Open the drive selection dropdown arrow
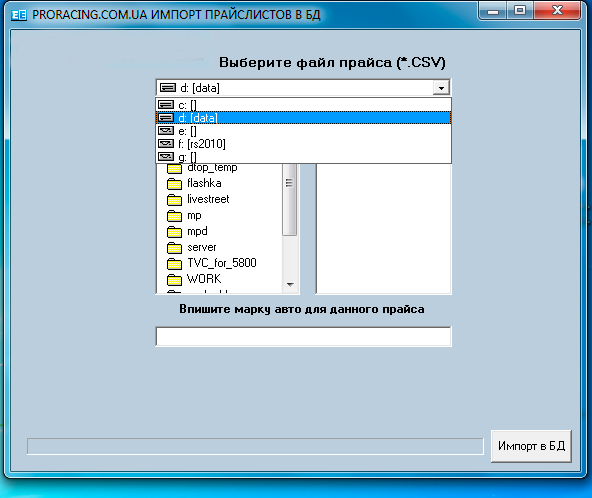 click(x=441, y=88)
